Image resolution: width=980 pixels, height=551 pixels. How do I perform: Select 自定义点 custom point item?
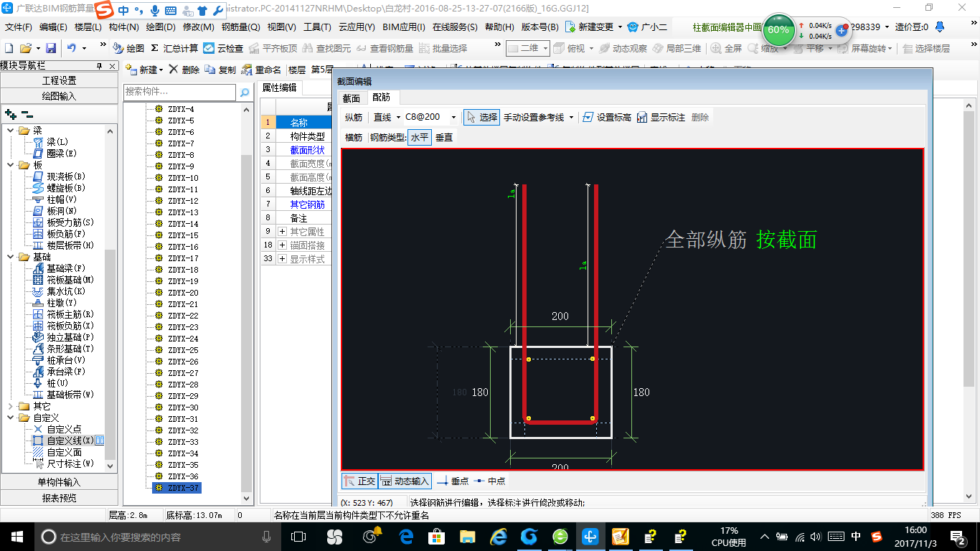coord(57,429)
